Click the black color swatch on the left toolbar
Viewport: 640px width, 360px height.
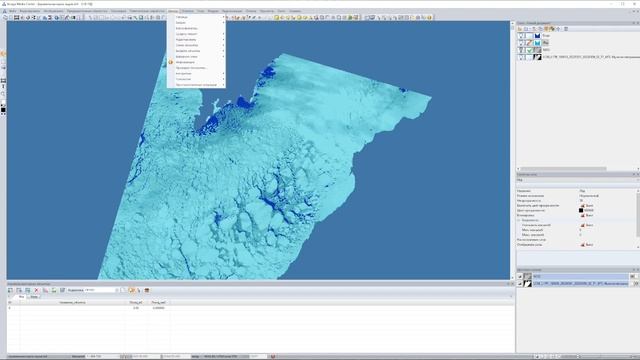(x=3, y=109)
